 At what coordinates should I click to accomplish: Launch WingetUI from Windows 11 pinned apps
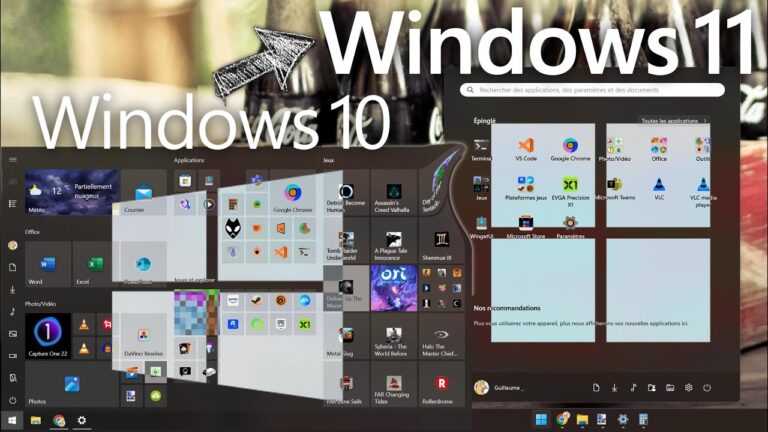pos(481,227)
